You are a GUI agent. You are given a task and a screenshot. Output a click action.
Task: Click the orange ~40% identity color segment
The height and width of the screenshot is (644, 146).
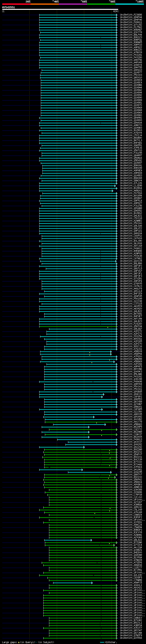pyautogui.click(x=45, y=4)
